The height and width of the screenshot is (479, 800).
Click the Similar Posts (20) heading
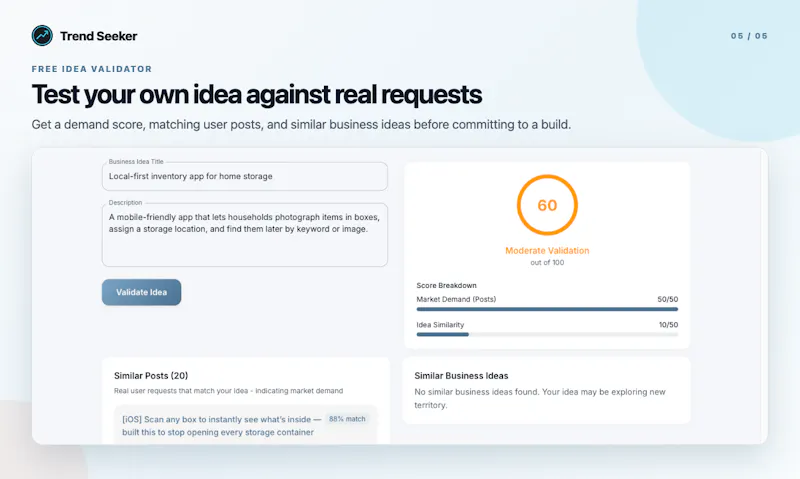151,375
